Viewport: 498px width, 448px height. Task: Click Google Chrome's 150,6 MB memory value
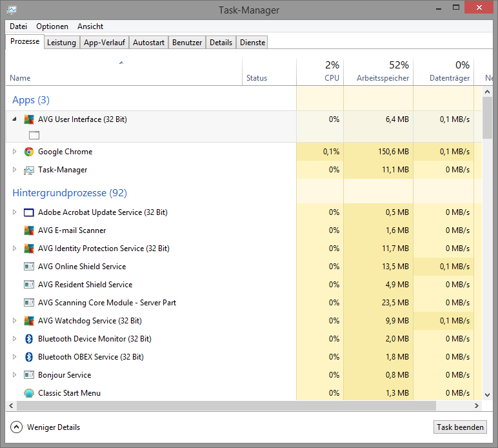[393, 152]
